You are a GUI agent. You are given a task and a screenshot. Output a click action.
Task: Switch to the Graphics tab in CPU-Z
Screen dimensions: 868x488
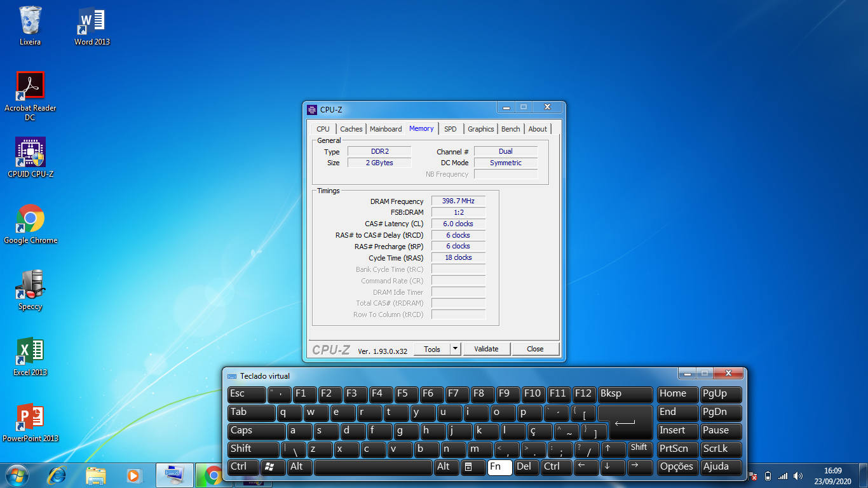481,129
